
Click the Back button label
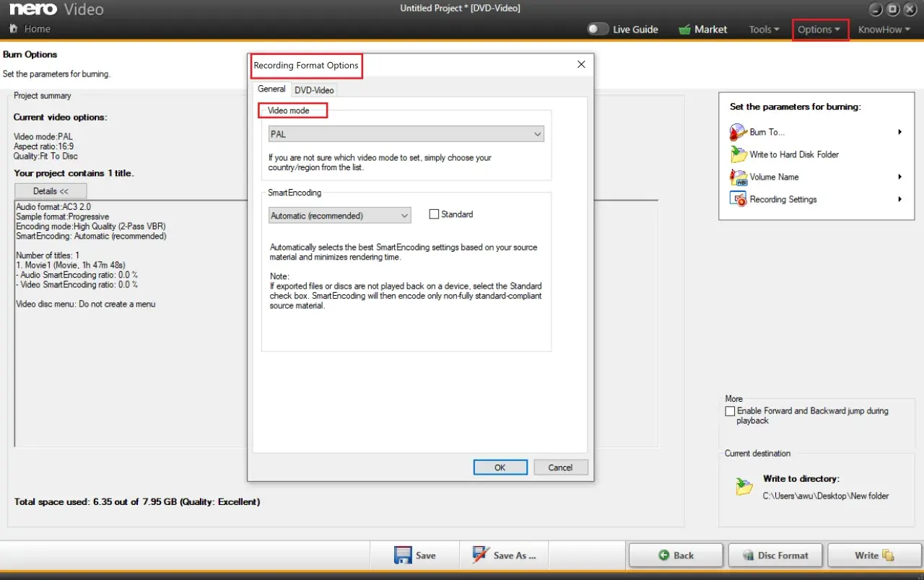pyautogui.click(x=684, y=555)
